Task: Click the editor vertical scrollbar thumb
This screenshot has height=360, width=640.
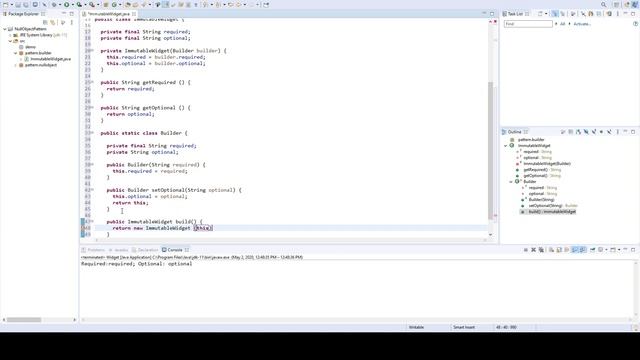Action: (x=491, y=150)
